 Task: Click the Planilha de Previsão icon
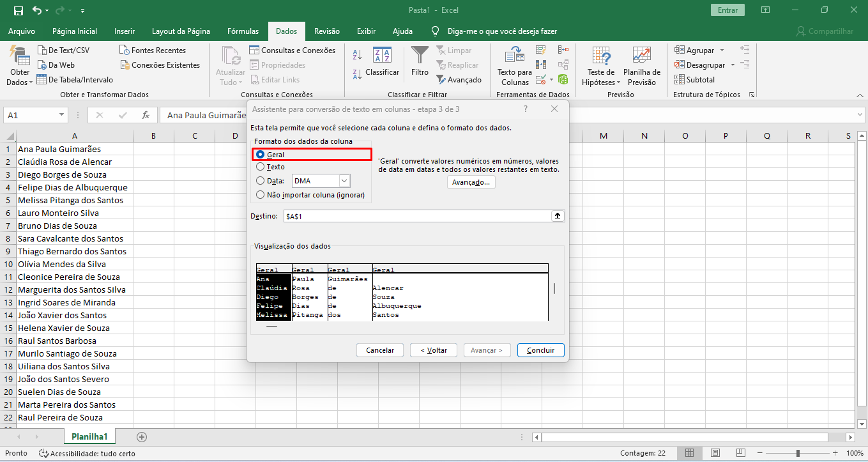[x=641, y=56]
